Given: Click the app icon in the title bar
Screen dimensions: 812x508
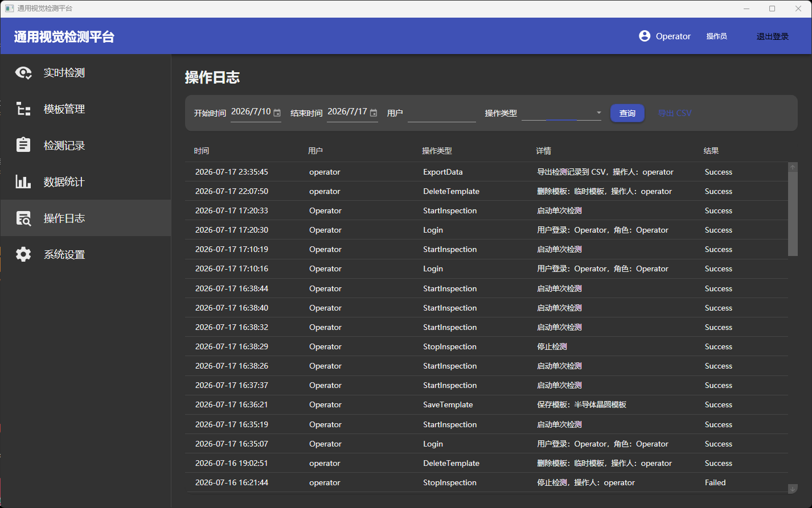Looking at the screenshot, I should (9, 9).
